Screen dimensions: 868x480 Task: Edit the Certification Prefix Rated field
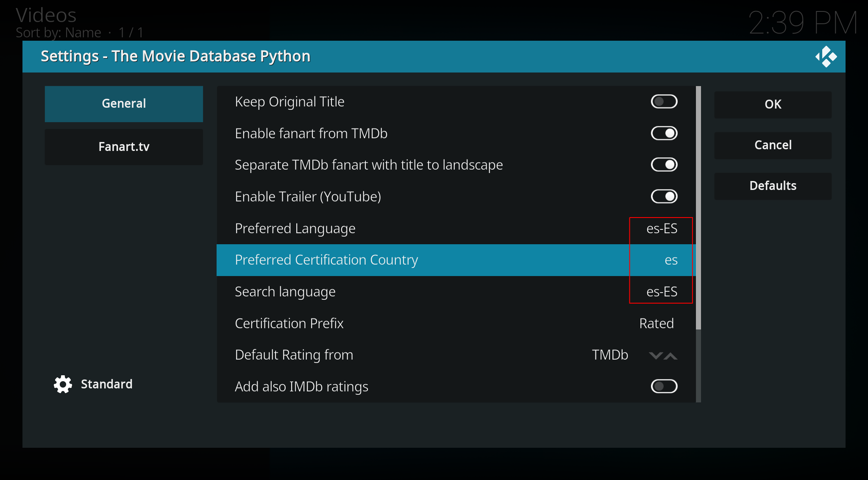[x=656, y=324]
